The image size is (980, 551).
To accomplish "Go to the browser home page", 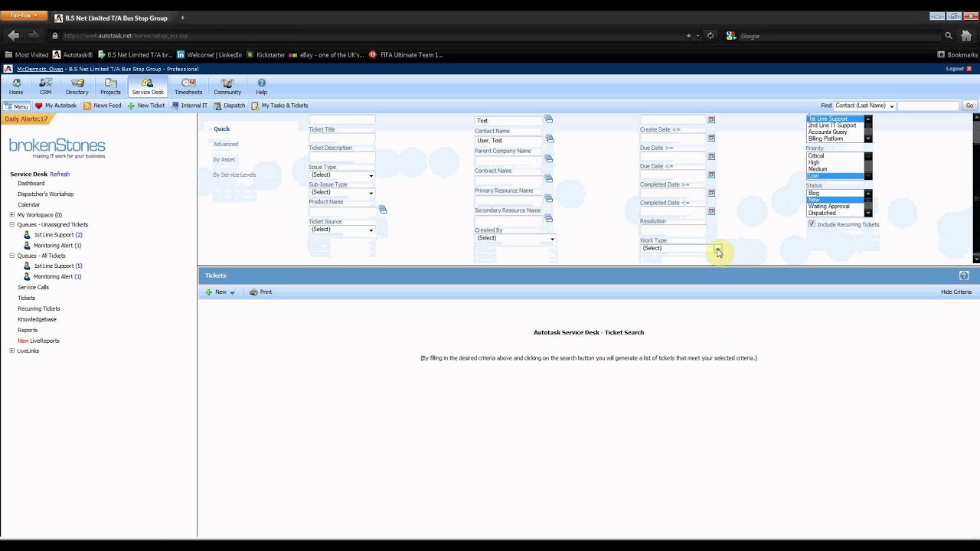I will click(966, 35).
